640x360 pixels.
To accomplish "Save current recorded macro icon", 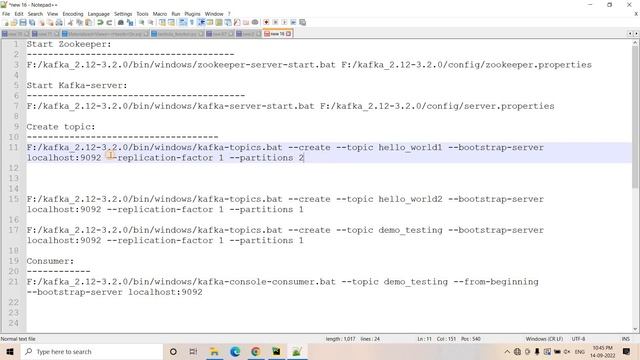I will click(302, 22).
